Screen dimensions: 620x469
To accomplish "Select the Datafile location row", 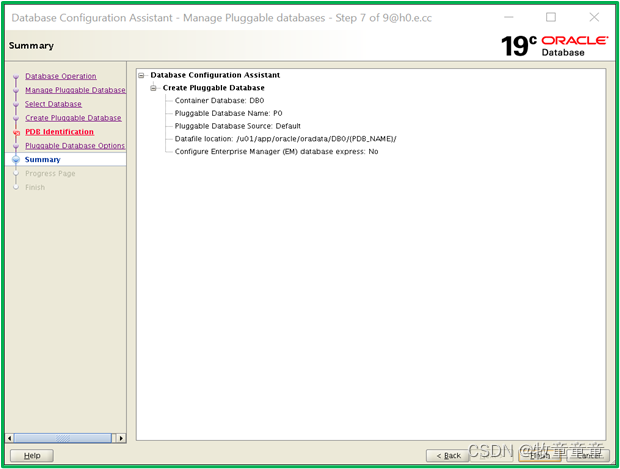I will pos(285,139).
